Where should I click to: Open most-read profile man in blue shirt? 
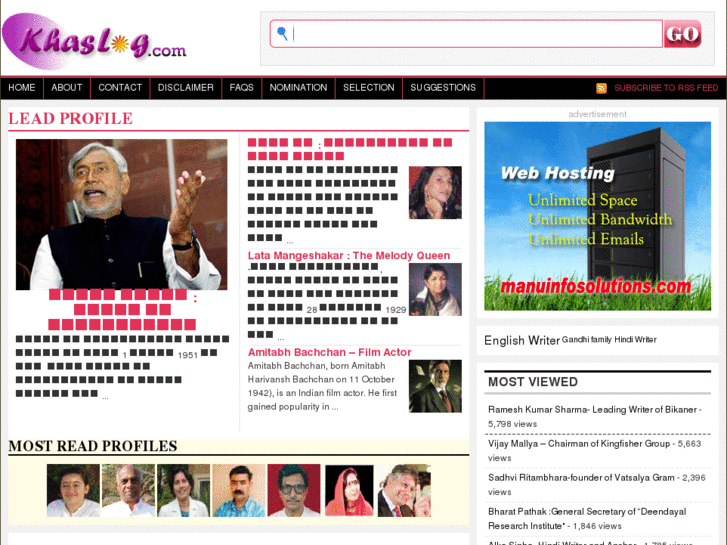(x=239, y=490)
